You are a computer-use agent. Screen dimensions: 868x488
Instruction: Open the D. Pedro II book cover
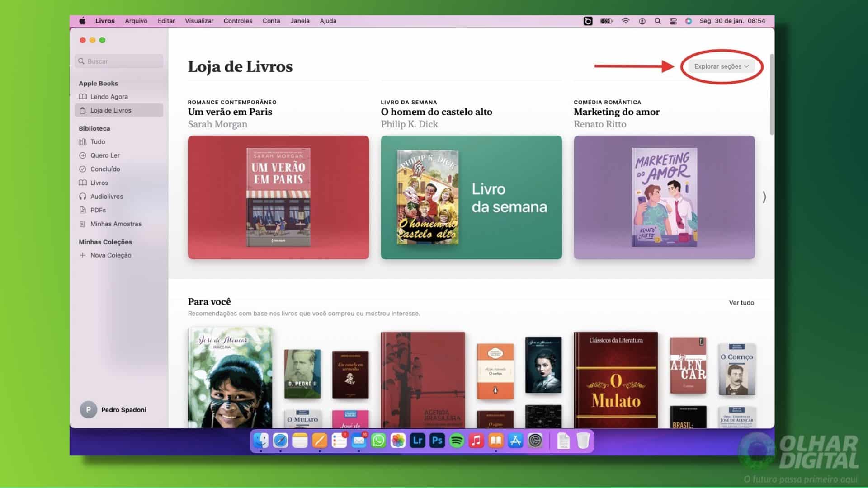[x=302, y=374]
